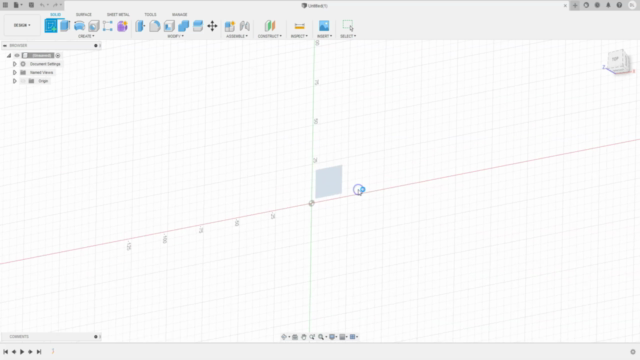The image size is (640, 360).
Task: Collapse the root component tree node
Action: pos(9,56)
